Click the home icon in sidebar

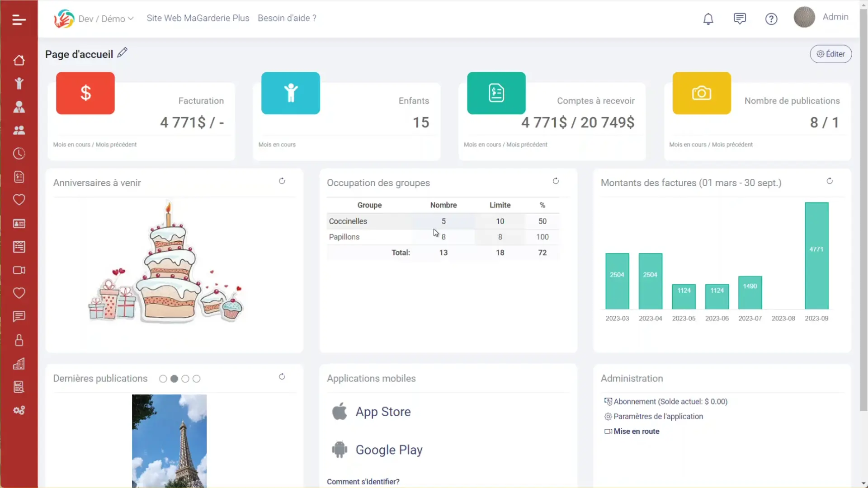point(19,60)
